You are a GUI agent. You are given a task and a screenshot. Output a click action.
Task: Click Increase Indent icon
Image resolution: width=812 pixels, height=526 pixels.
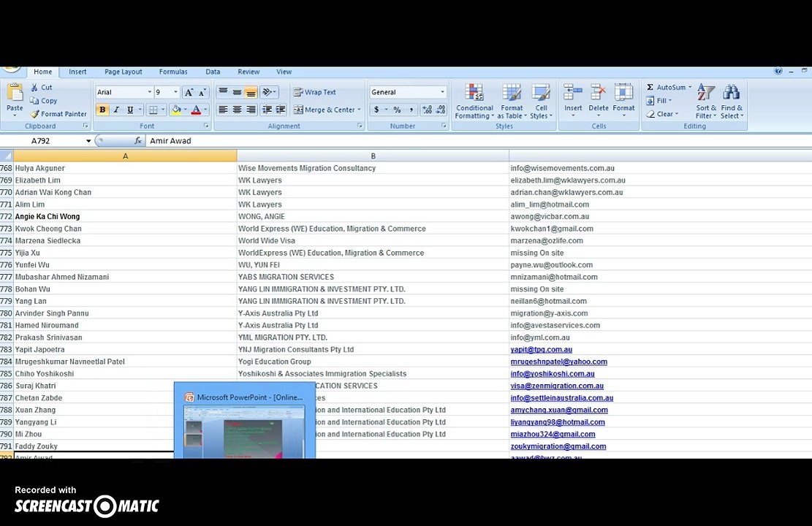pyautogui.click(x=281, y=110)
